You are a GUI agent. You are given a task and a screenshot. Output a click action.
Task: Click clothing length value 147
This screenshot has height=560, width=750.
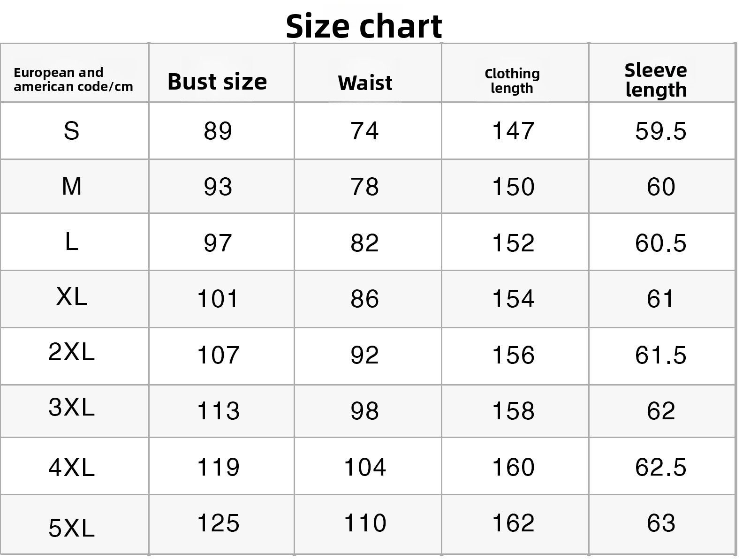513,131
